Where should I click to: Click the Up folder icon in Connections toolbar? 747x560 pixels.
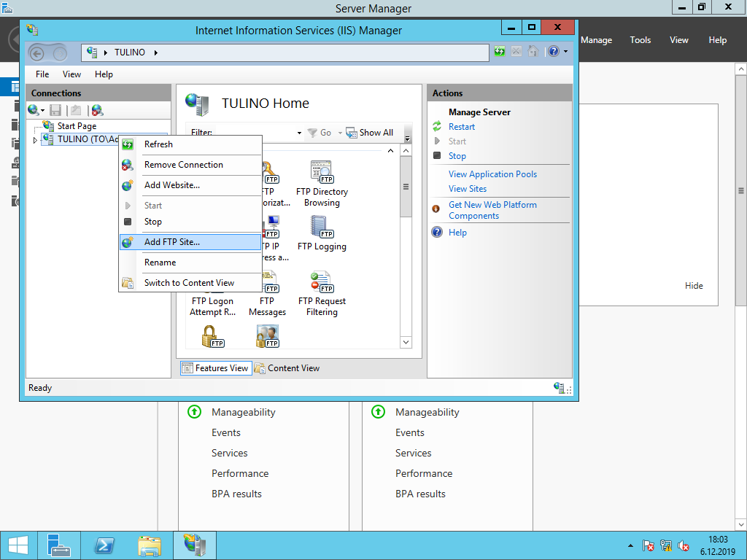[76, 111]
